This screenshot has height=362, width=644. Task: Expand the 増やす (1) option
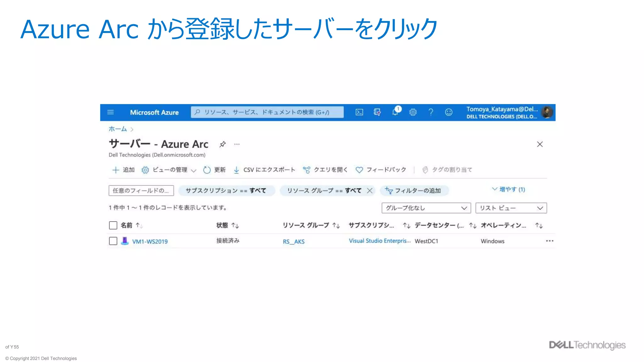click(508, 189)
